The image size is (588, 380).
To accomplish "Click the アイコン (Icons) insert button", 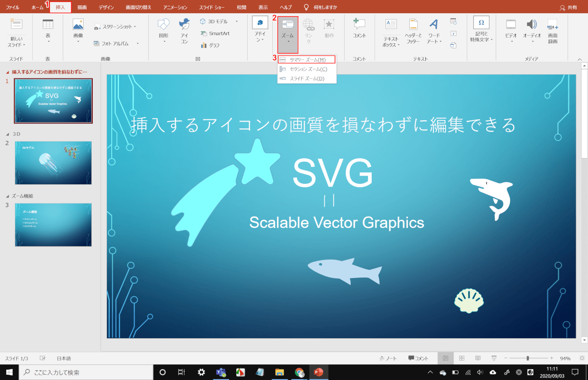I will pos(184,32).
